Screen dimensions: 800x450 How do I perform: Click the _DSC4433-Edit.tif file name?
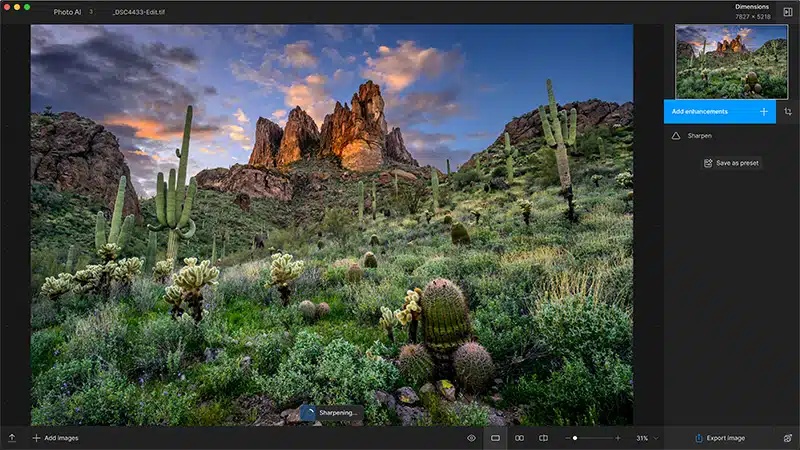click(139, 12)
